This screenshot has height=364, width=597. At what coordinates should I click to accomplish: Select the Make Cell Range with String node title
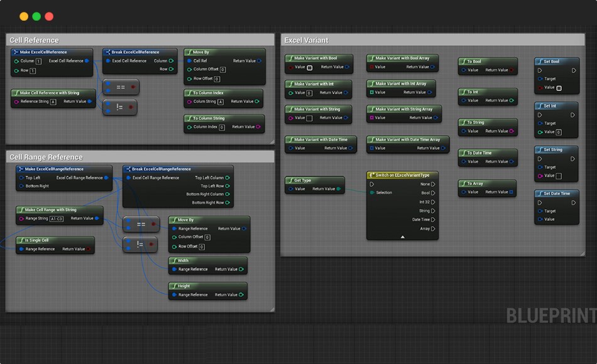coord(50,210)
